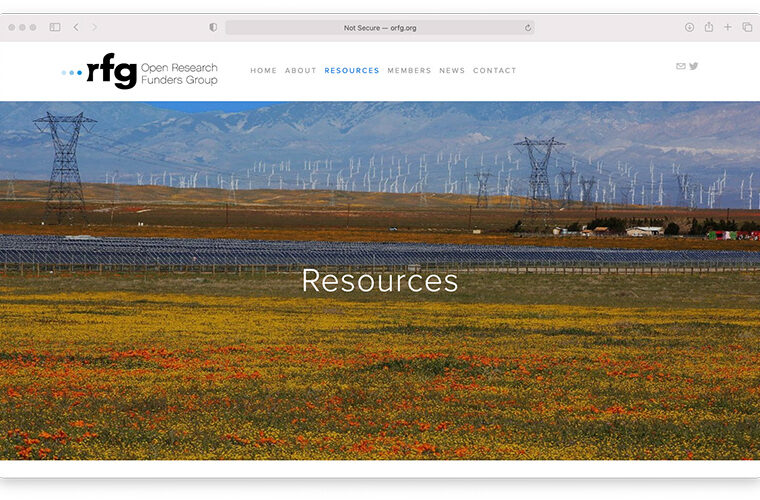Image resolution: width=760 pixels, height=500 pixels.
Task: Go back with the browser back arrow
Action: point(76,27)
